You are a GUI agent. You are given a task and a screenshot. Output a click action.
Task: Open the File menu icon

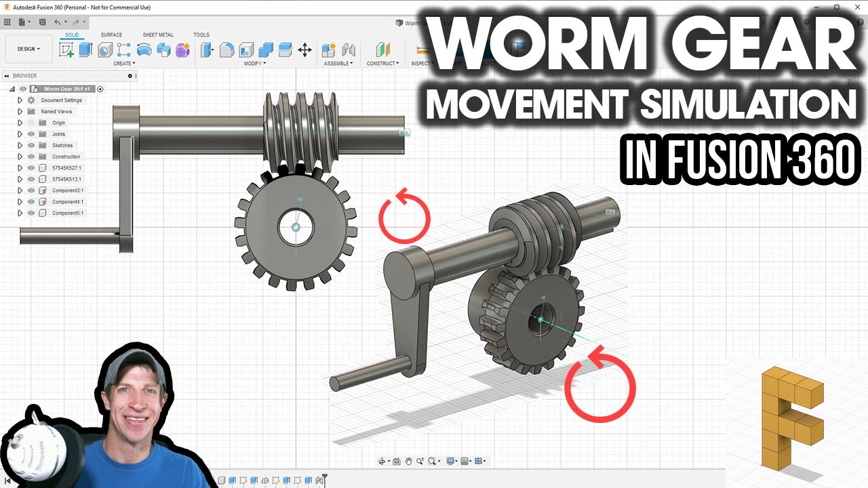23,22
